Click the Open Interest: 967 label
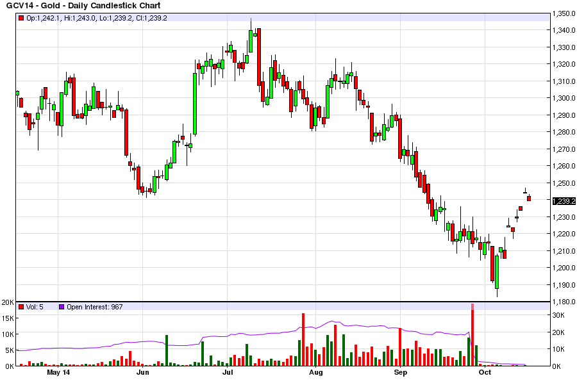Image resolution: width=577 pixels, height=392 pixels. [95, 307]
